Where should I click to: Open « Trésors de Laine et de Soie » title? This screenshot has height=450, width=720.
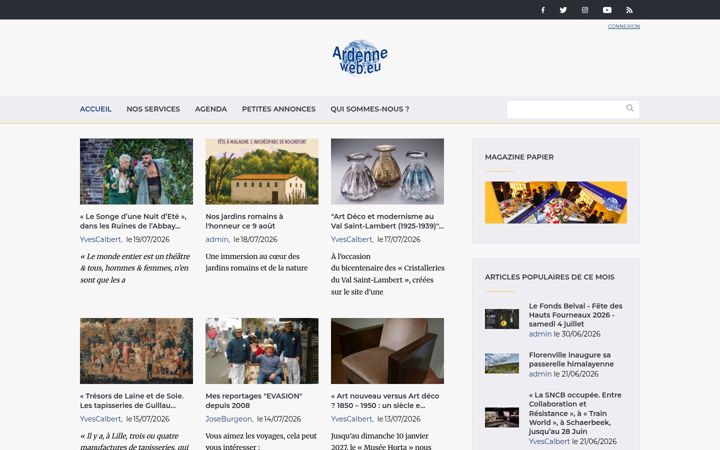click(132, 400)
